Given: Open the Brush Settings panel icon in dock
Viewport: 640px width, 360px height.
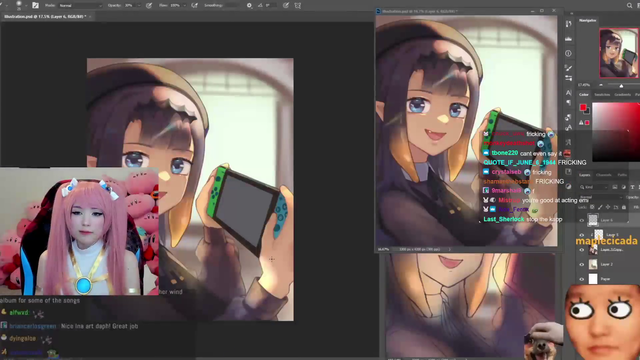Looking at the screenshot, I should coord(569,78).
